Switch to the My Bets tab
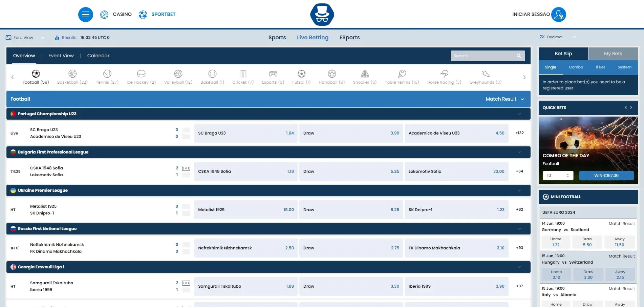The width and height of the screenshot is (644, 307). tap(613, 54)
